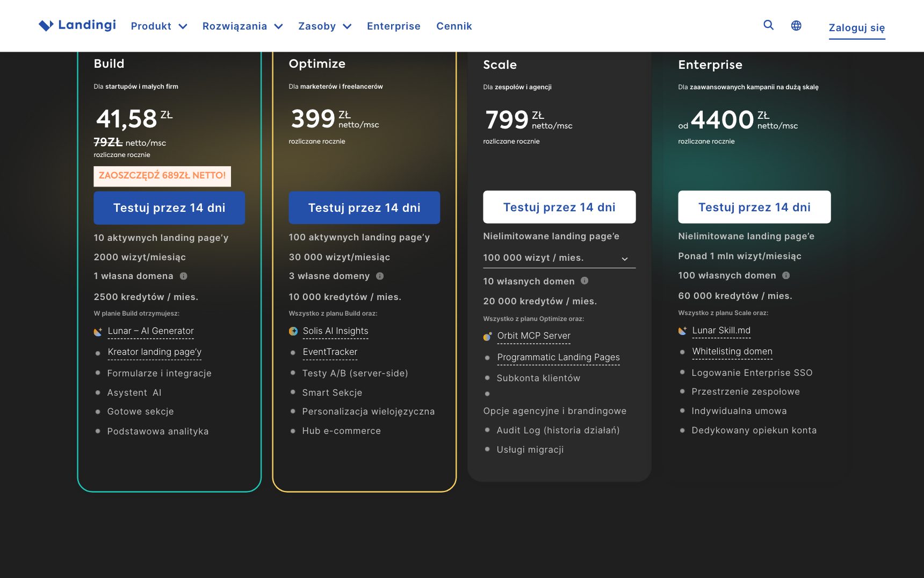Click 'Smart Sekcje' feature text

(332, 393)
